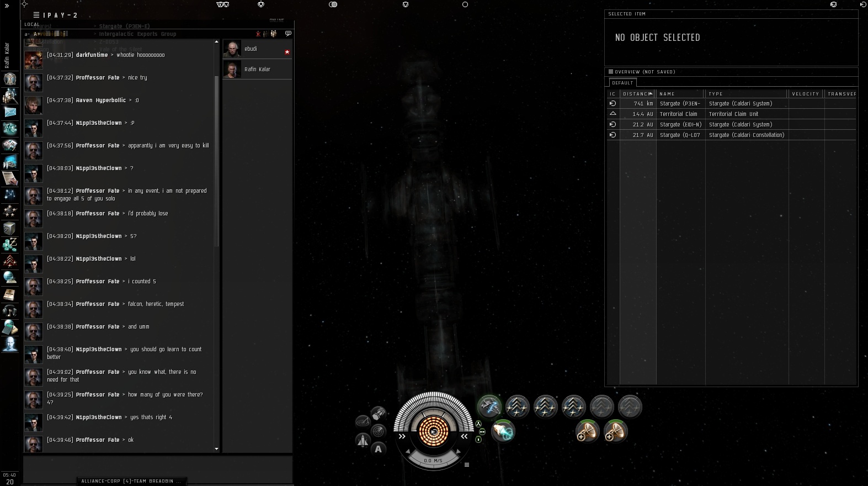Open the Calculator icon

(10, 327)
